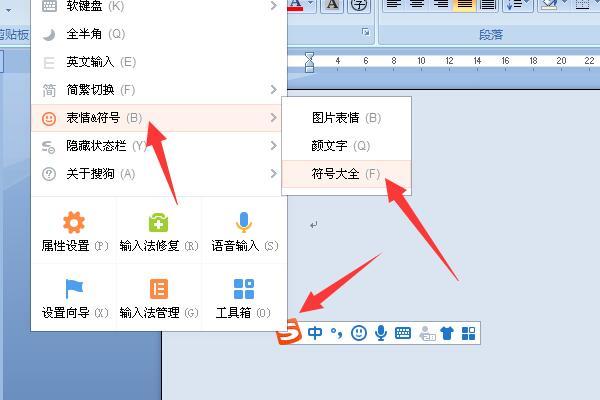Open toolbox grid icon on IME bar
The height and width of the screenshot is (400, 600).
tap(467, 333)
